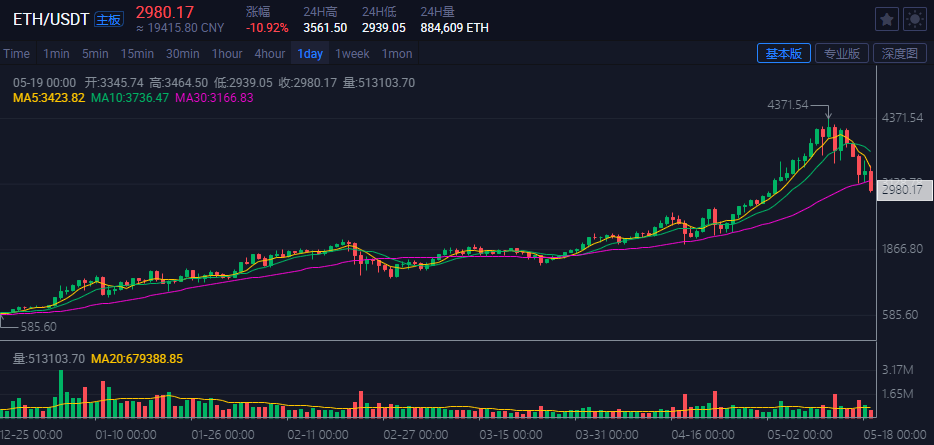Screen dimensions: 934x445
Task: Switch chart to 1hour interval
Action: (x=227, y=54)
